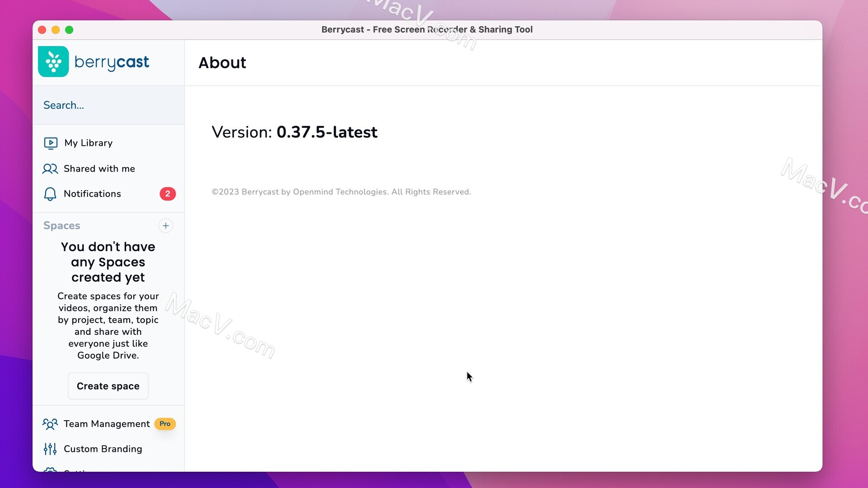868x488 pixels.
Task: Click the My Library play-screen icon
Action: pos(51,143)
